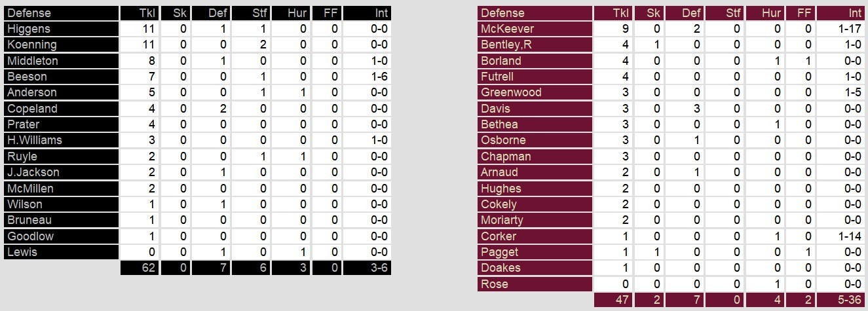868x311 pixels.
Task: Select McKeever's interception value 1-17
Action: tap(842, 29)
